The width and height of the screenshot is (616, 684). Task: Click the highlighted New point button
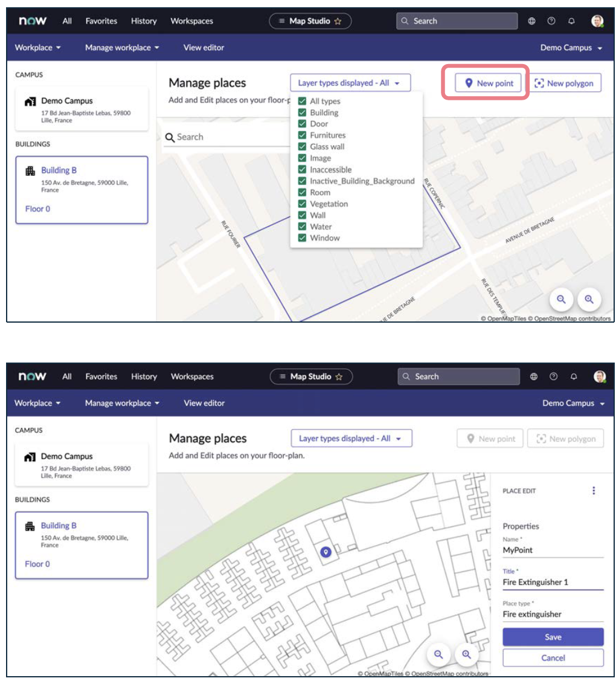tap(488, 83)
